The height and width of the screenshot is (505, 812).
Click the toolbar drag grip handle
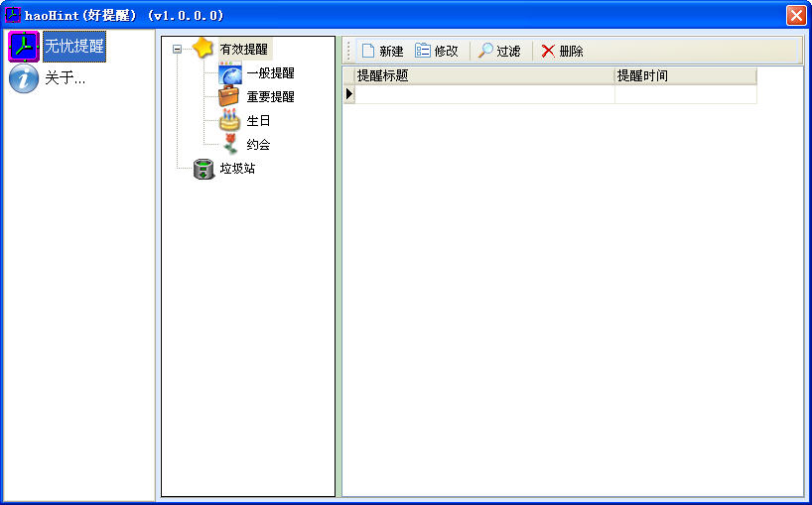(349, 51)
